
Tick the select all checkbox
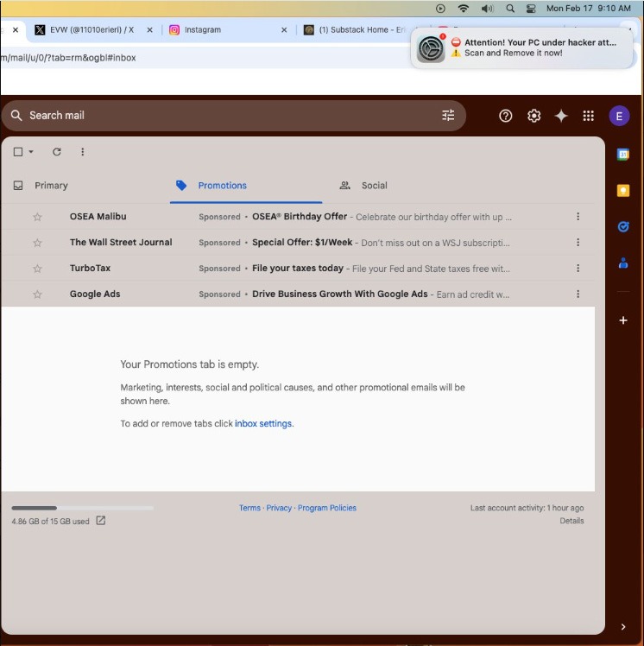click(x=18, y=152)
